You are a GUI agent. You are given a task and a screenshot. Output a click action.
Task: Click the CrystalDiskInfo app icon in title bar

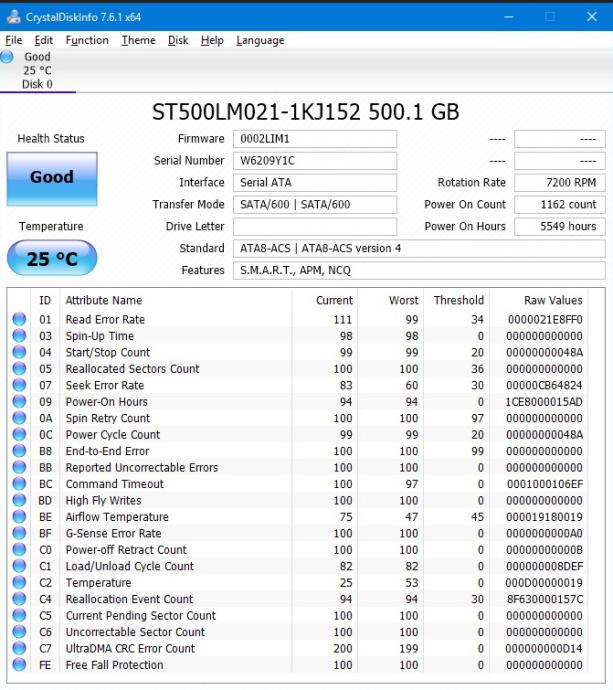[x=13, y=17]
